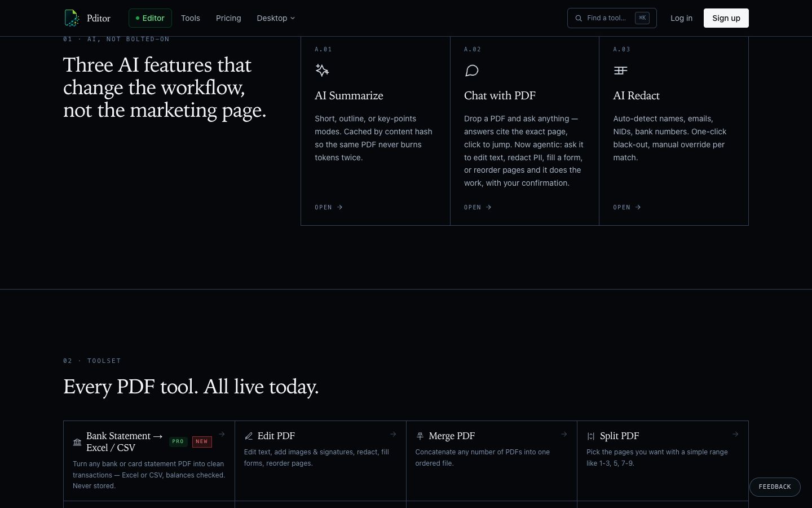The image size is (812, 508).
Task: Click the Pditor logo icon
Action: 72,18
